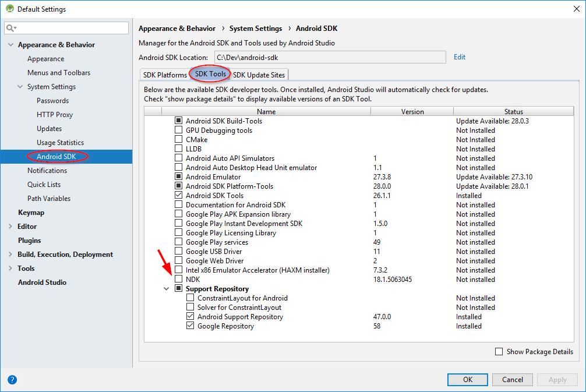Open Menus and Toolbars settings

pos(59,72)
